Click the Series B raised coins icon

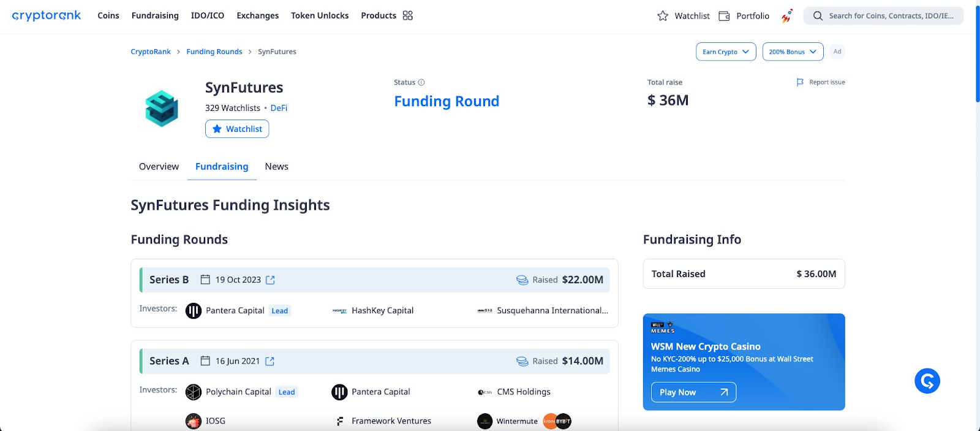(x=522, y=280)
